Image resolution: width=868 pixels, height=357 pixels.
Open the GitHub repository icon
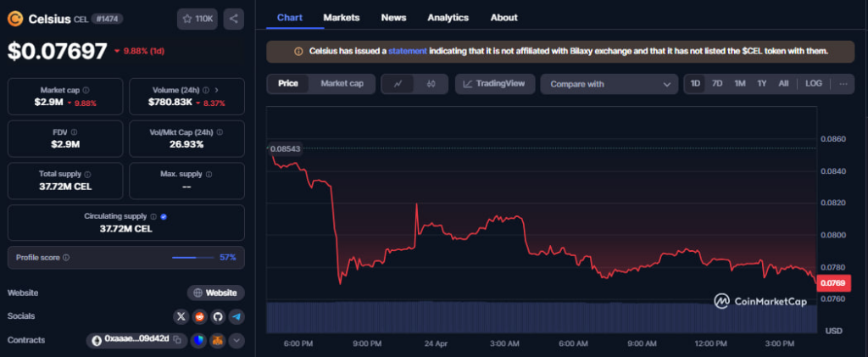pos(218,316)
